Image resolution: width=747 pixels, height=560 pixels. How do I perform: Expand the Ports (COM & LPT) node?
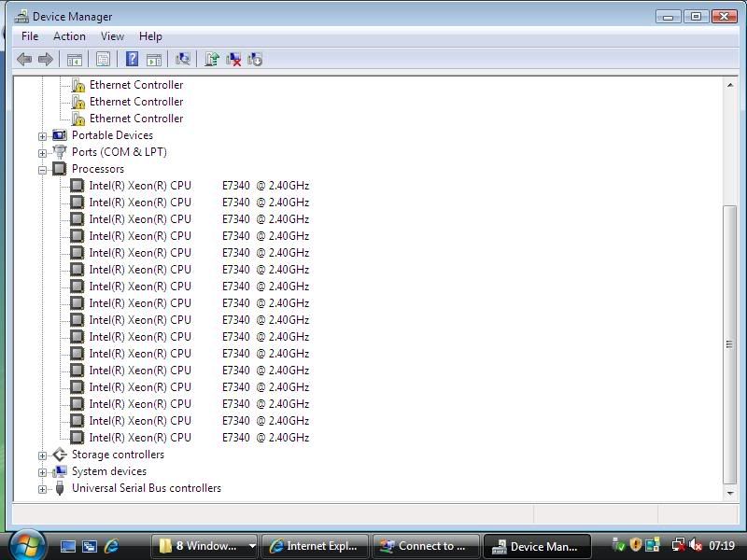pyautogui.click(x=42, y=153)
